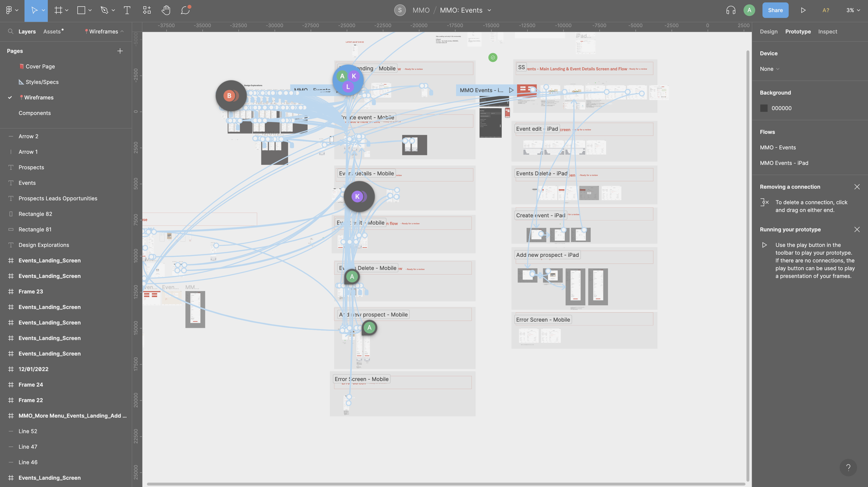Select the MMO Events - iPad flow
868x487 pixels.
(784, 163)
